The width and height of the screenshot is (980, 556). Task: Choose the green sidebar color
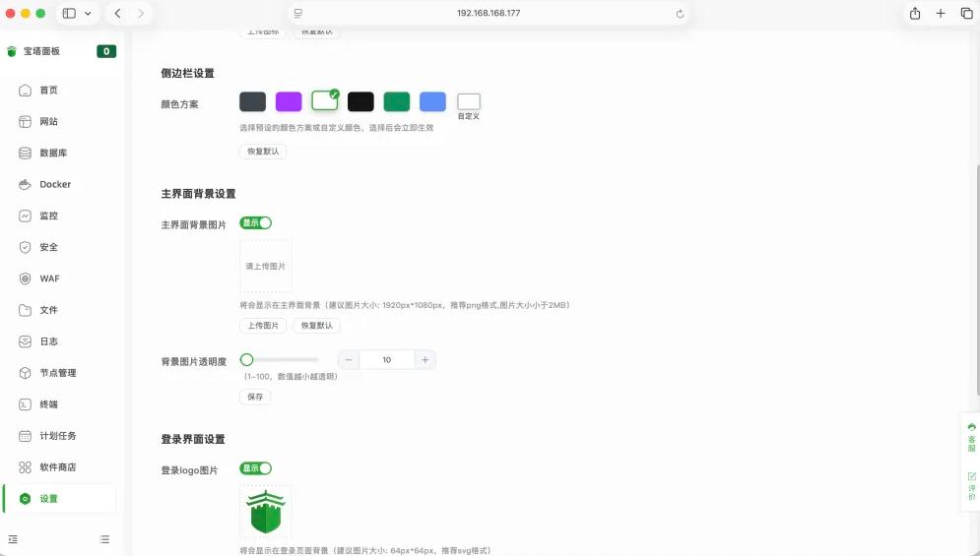[x=397, y=101]
